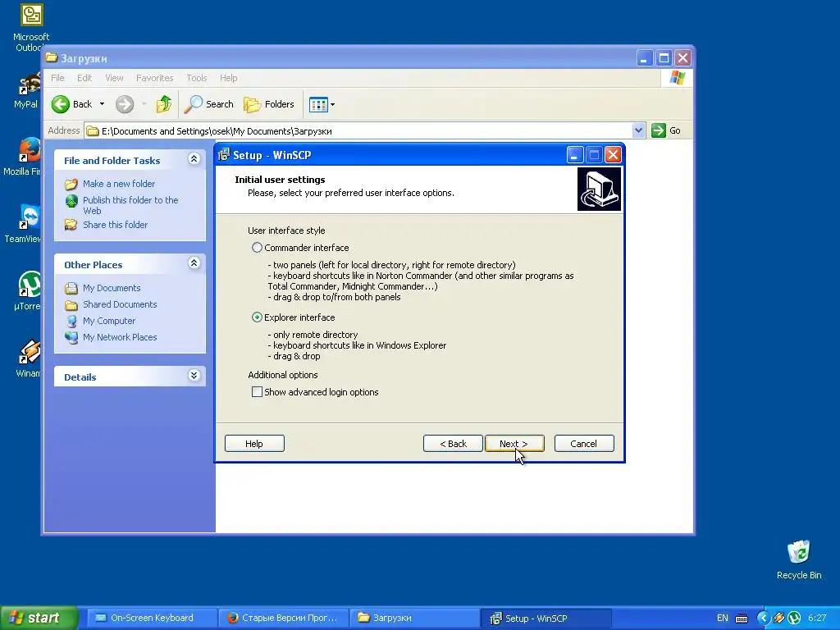Open the Help menu in Explorer window

[228, 78]
